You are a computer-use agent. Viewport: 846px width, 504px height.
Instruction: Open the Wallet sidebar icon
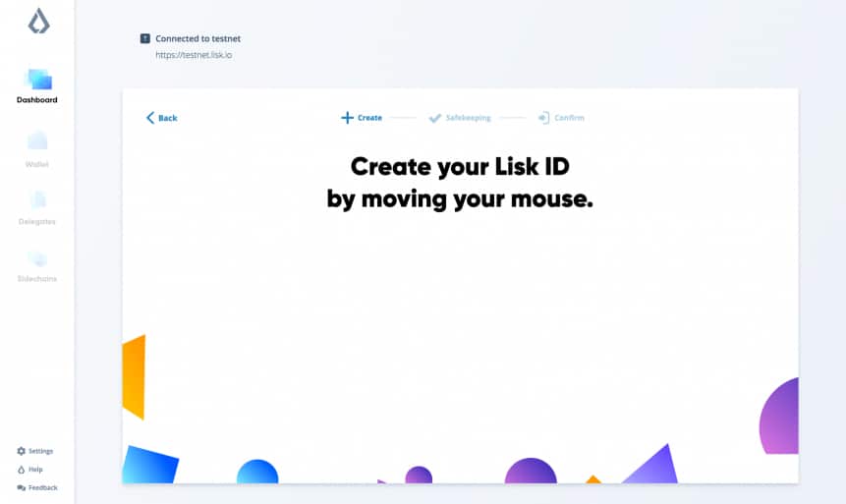pos(36,140)
